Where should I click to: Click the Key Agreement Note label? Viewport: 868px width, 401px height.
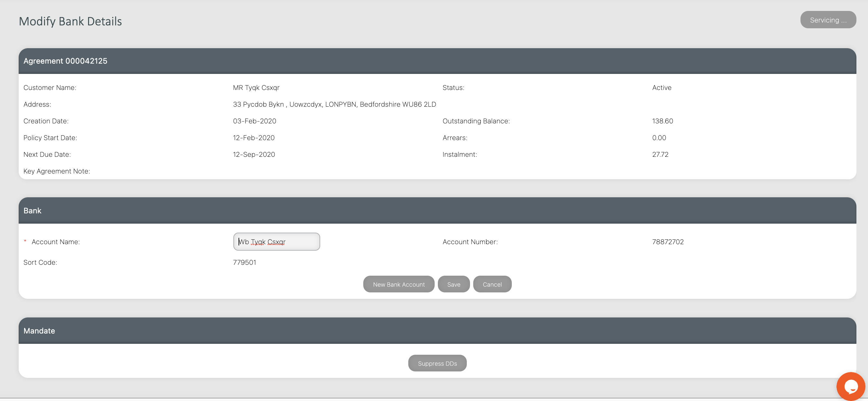click(x=57, y=171)
